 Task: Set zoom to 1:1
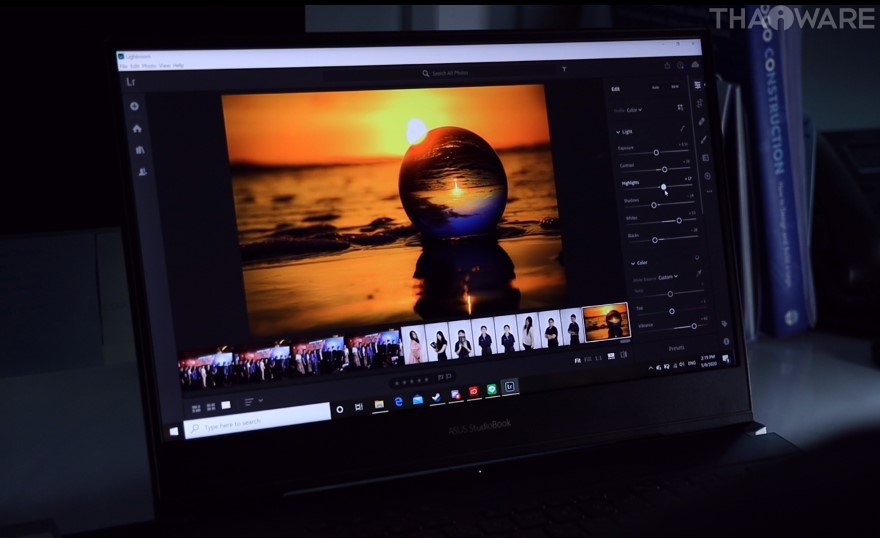(599, 358)
